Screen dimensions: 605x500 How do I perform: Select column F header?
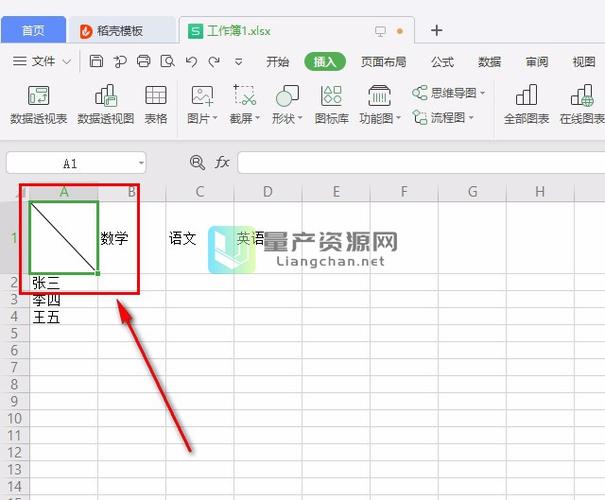(x=404, y=192)
